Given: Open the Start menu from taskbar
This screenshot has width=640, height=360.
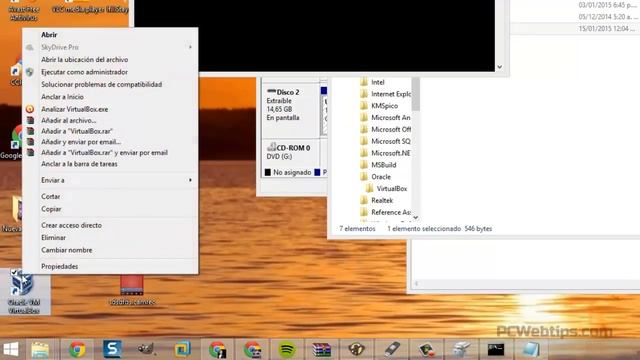Looking at the screenshot, I should pos(11,349).
